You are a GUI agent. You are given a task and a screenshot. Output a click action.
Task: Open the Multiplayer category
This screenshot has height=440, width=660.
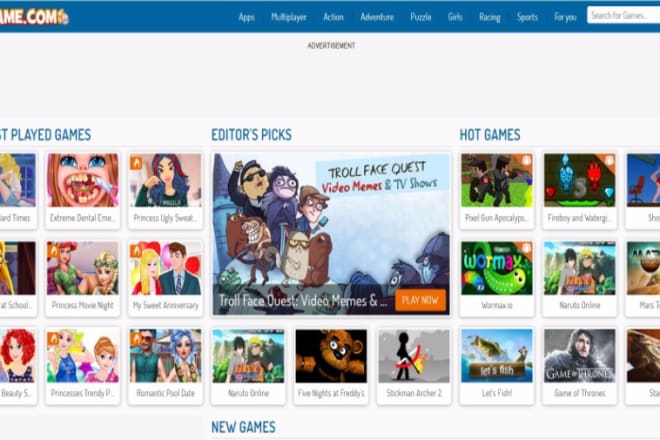[289, 17]
